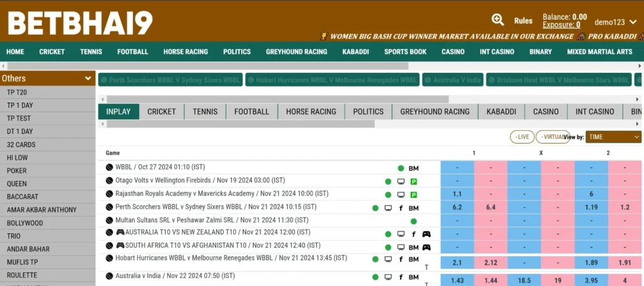Screen dimensions: 644x286
Task: Open 32 CARDS in the sidebar
Action: tap(48, 145)
